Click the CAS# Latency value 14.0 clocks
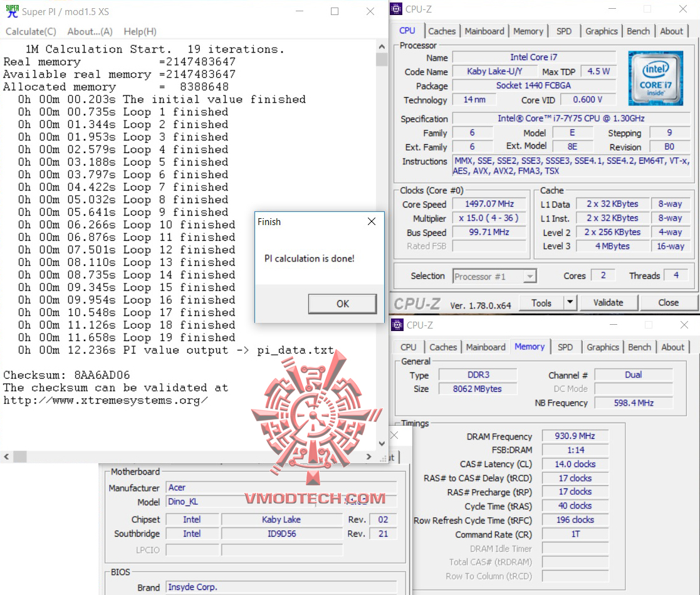This screenshot has width=700, height=595. (575, 464)
